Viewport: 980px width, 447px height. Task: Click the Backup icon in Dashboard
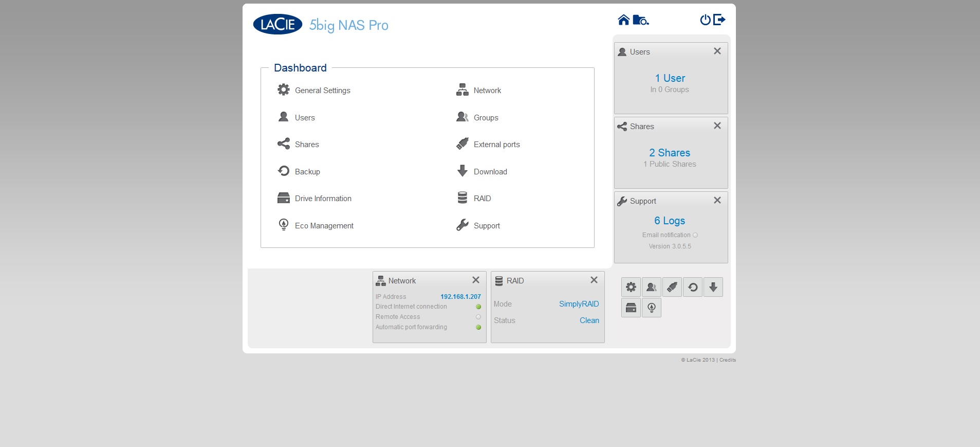(284, 171)
